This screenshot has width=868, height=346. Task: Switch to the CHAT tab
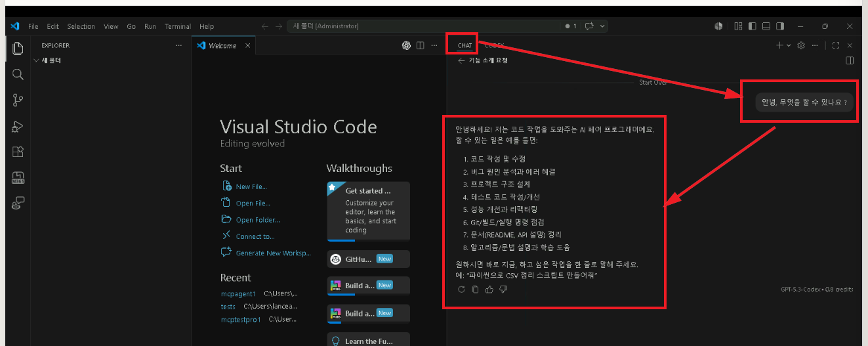pyautogui.click(x=465, y=45)
